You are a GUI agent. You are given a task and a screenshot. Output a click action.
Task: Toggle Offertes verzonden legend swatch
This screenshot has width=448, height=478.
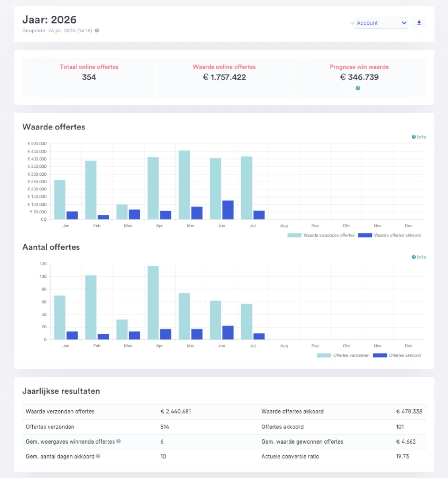tap(324, 355)
